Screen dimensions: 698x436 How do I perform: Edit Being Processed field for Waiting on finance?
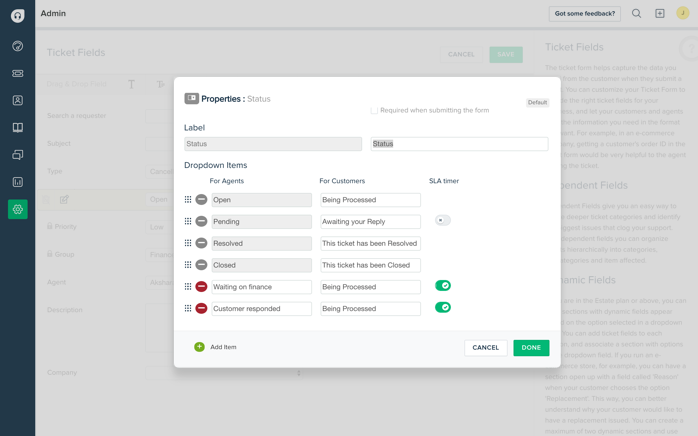[370, 287]
